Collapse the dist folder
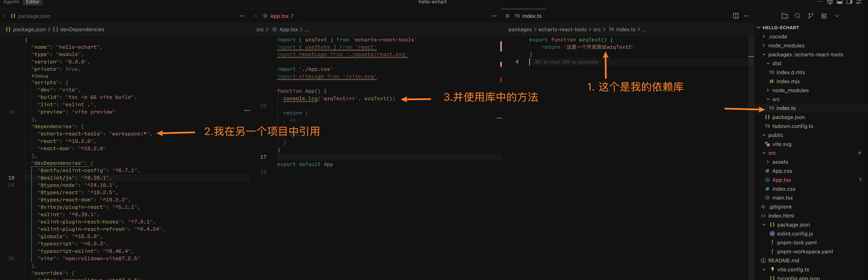Screen dimensions: 868x280 pos(776,63)
